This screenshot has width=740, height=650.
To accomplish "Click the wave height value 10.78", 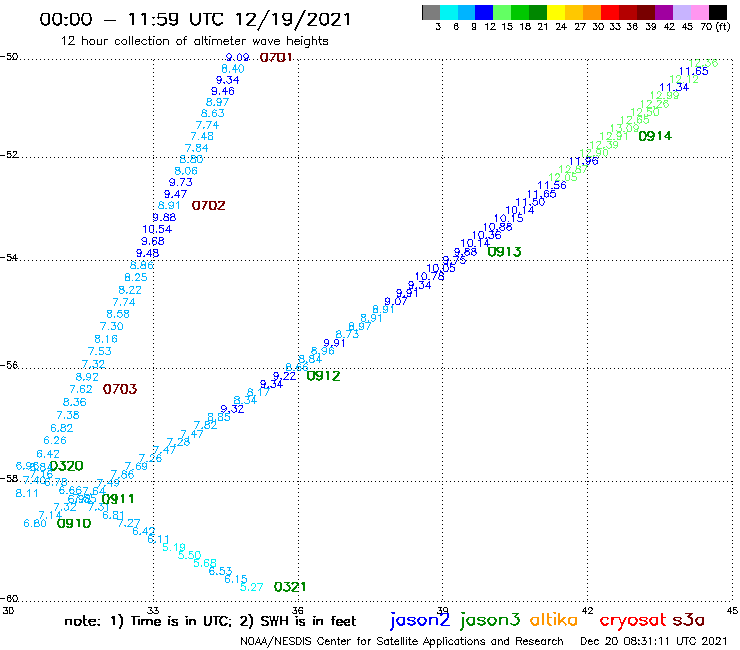I will point(429,277).
